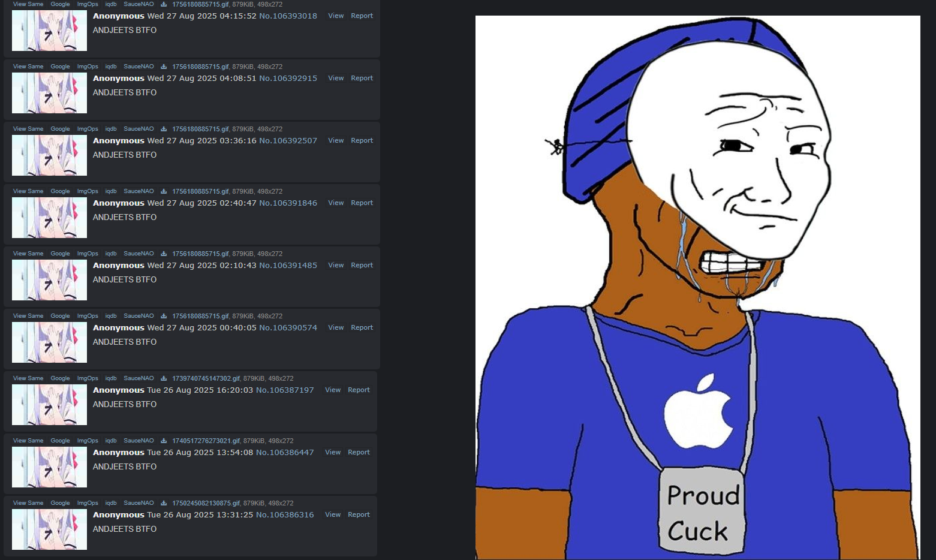Open Google search link above post No.106391846

(x=60, y=191)
